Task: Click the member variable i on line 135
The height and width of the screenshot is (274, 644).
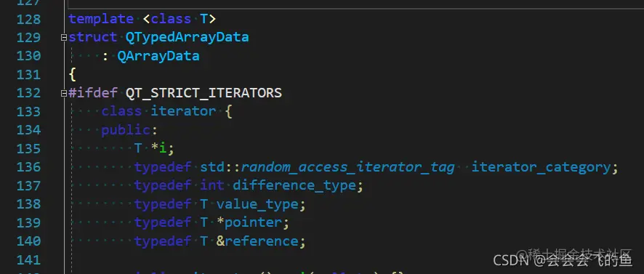Action: 163,148
